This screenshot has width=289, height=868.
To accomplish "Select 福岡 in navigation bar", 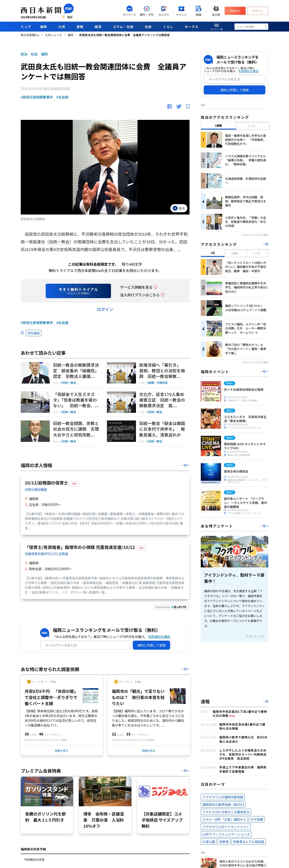I will coord(43,27).
